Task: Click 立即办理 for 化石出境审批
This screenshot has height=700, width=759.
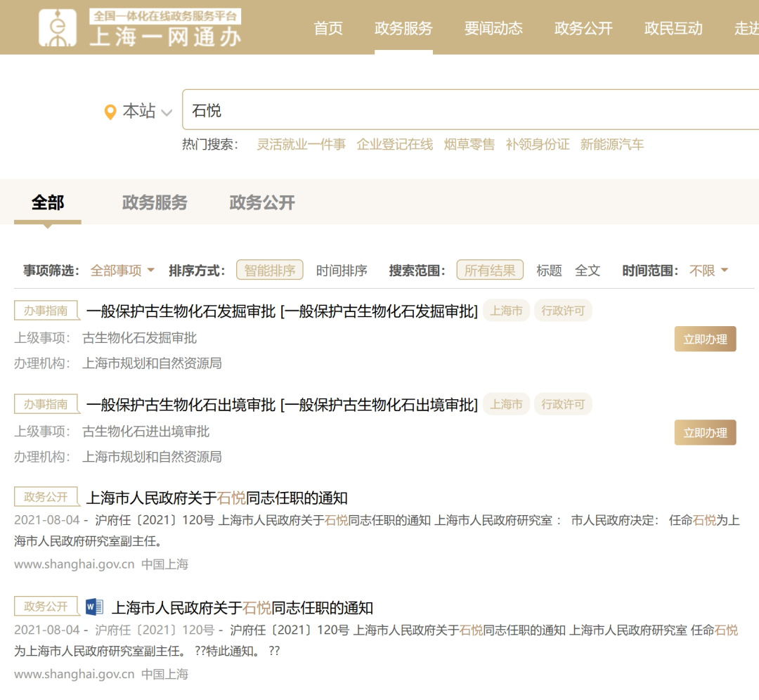Action: (x=705, y=432)
